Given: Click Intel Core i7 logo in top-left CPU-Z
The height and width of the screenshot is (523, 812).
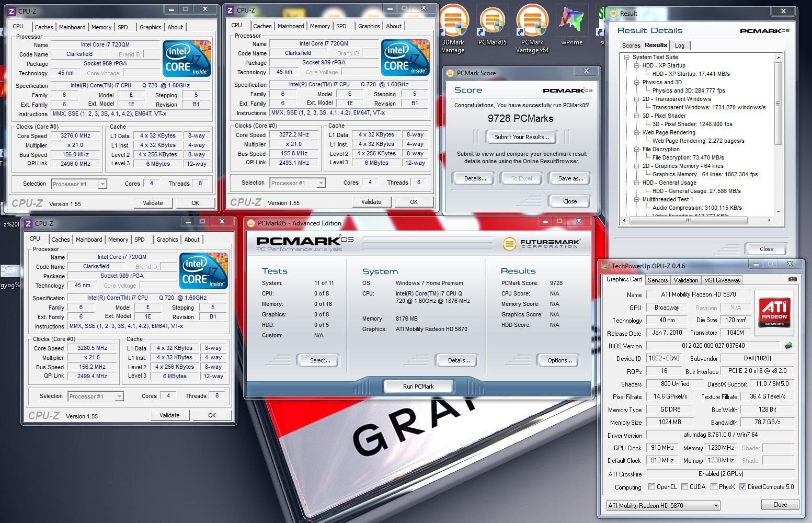Looking at the screenshot, I should (187, 58).
